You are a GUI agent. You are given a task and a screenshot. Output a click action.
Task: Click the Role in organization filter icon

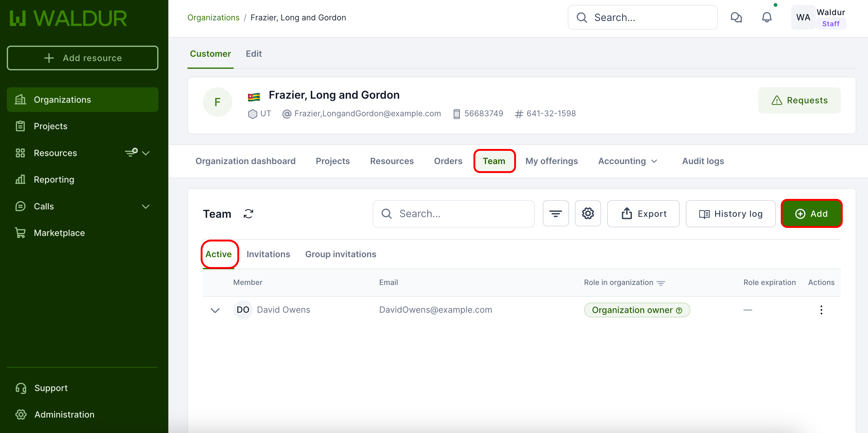click(661, 283)
